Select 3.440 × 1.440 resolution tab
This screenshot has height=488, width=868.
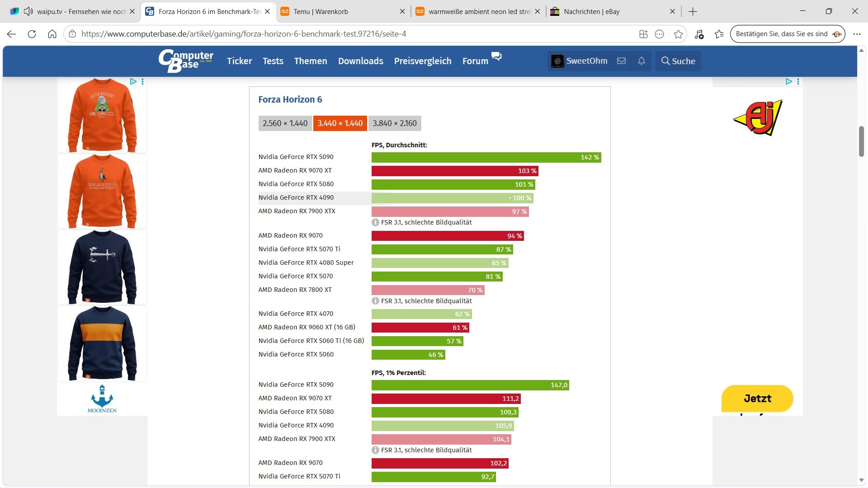(340, 123)
